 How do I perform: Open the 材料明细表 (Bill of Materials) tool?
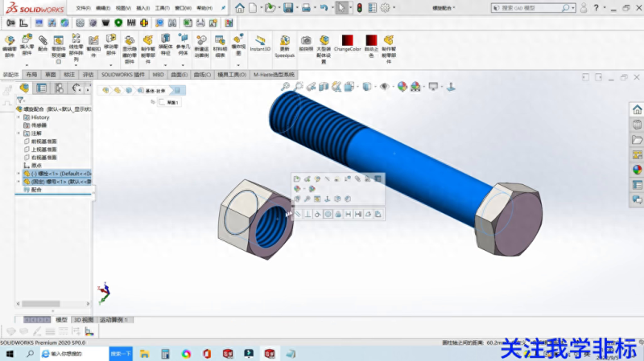(x=219, y=41)
